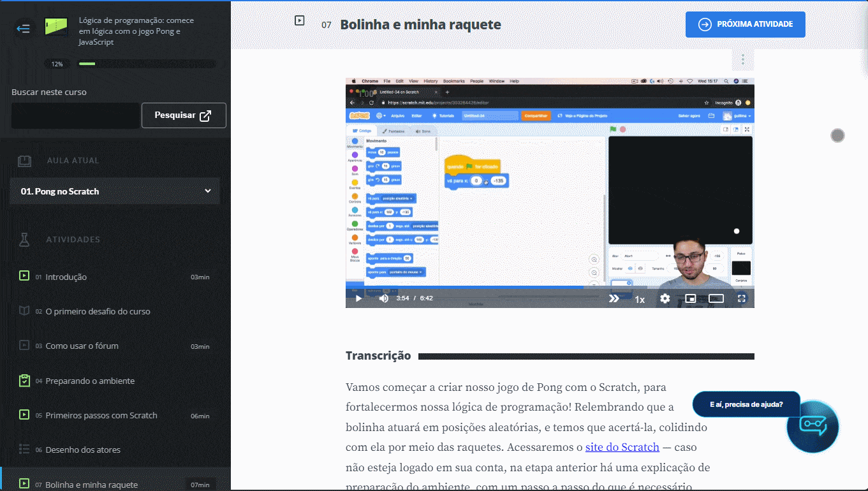Enable picture-in-picture mode on the video
The height and width of the screenshot is (491, 868).
(690, 298)
